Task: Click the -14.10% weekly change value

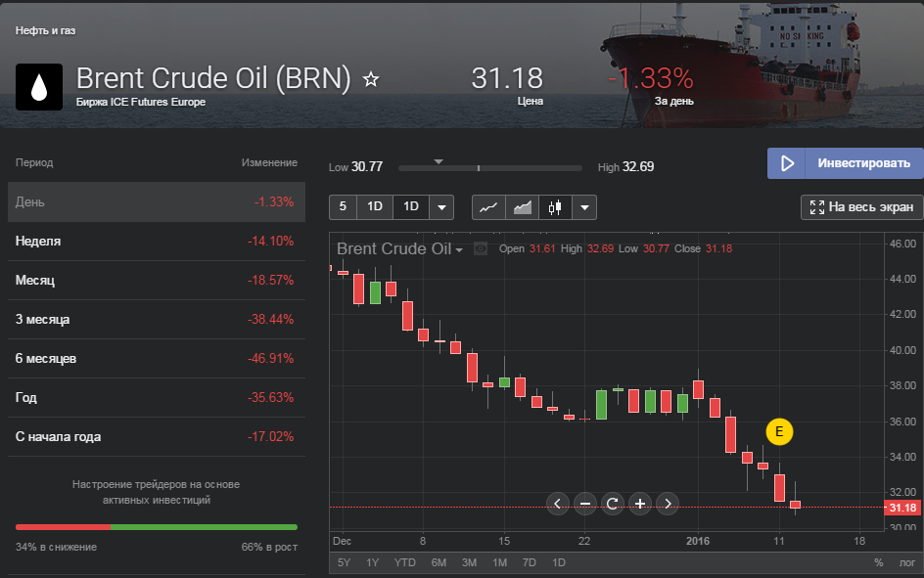Action: click(x=270, y=242)
